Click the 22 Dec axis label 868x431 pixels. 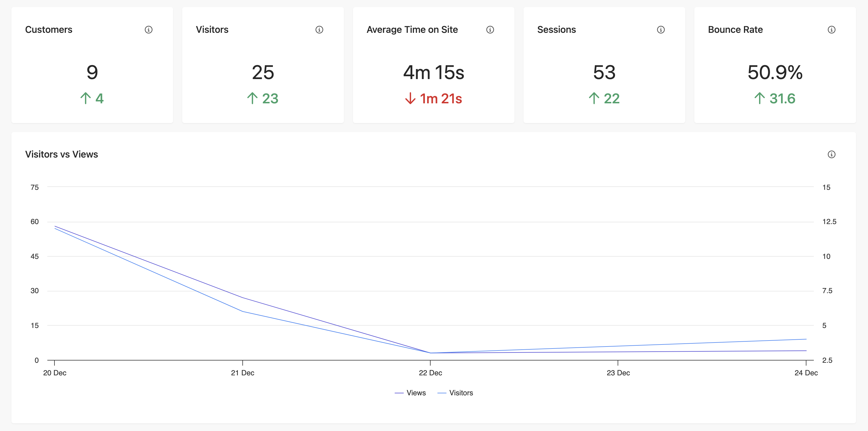430,373
